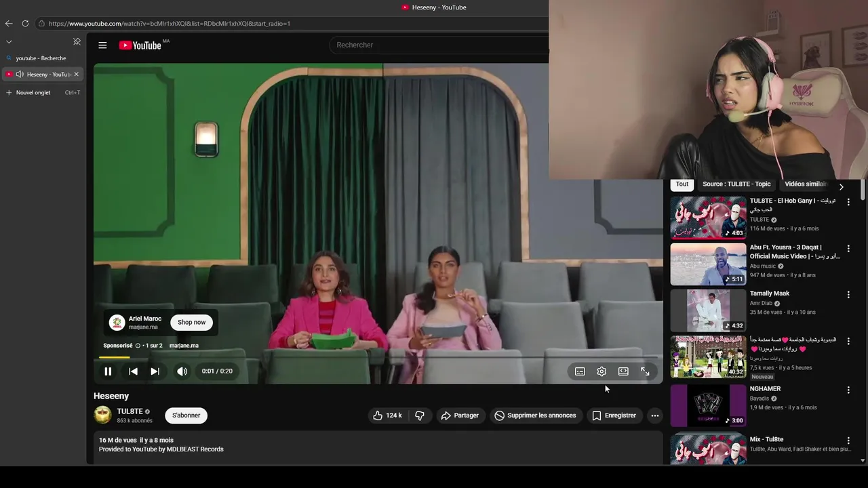
Task: Open options menu for El Hob Gany
Action: click(848, 202)
